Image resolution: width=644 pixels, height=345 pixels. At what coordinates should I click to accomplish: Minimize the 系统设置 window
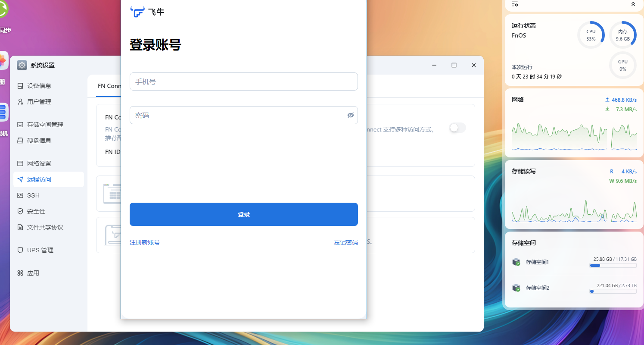tap(434, 65)
